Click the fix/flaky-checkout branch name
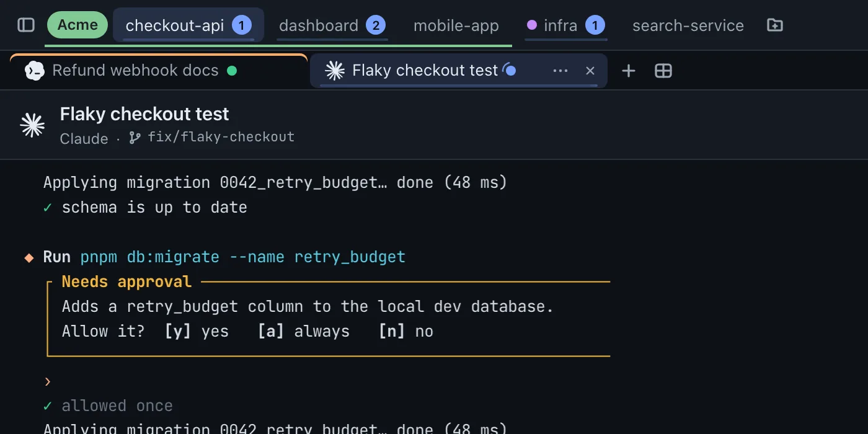Image resolution: width=868 pixels, height=434 pixels. coord(221,137)
